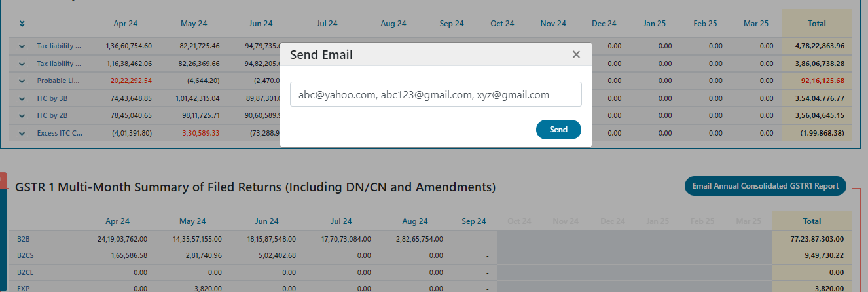Click Email Annual Consolidated GSTR1 Report button
The height and width of the screenshot is (292, 868).
(765, 186)
